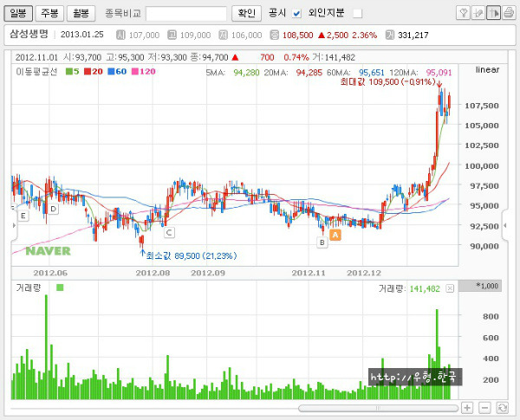Image resolution: width=520 pixels, height=420 pixels.
Task: Click the closing price 108,500
Action: click(297, 36)
